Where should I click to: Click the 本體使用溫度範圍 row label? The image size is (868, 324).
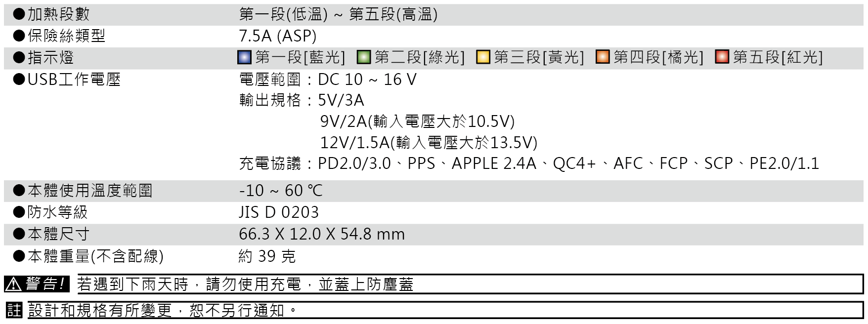pos(90,191)
